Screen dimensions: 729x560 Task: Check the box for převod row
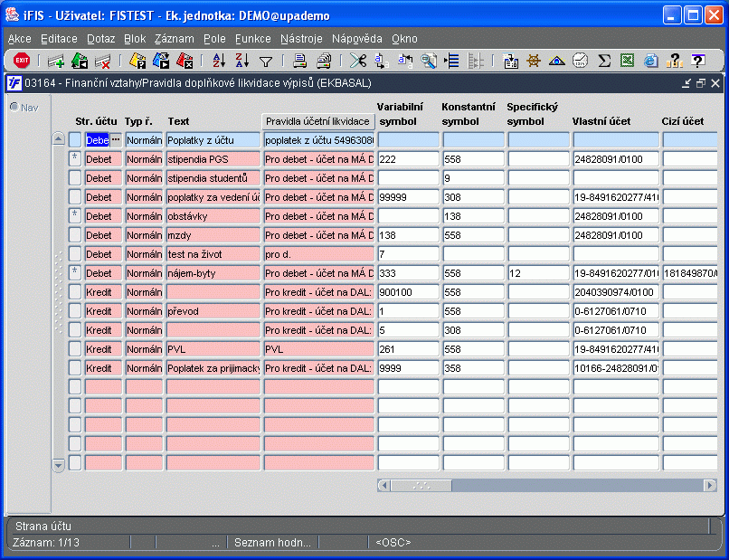(75, 311)
